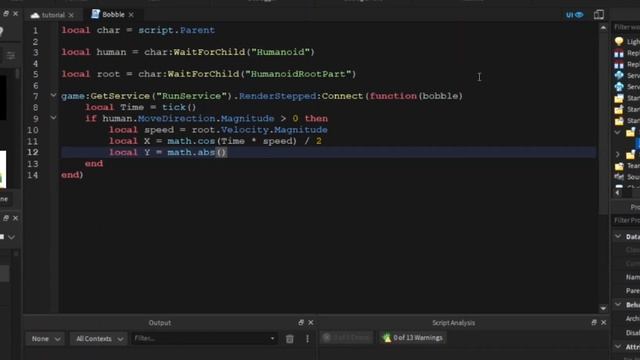Select the Serv row just above first Star row
Viewport: 640px width, 360px height.
(x=627, y=87)
